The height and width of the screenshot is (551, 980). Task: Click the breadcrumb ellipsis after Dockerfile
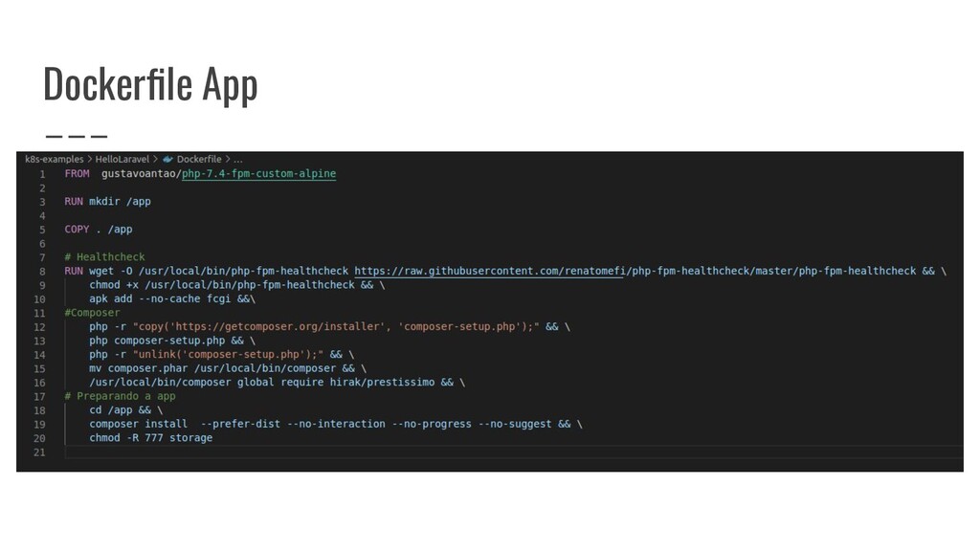pyautogui.click(x=238, y=160)
